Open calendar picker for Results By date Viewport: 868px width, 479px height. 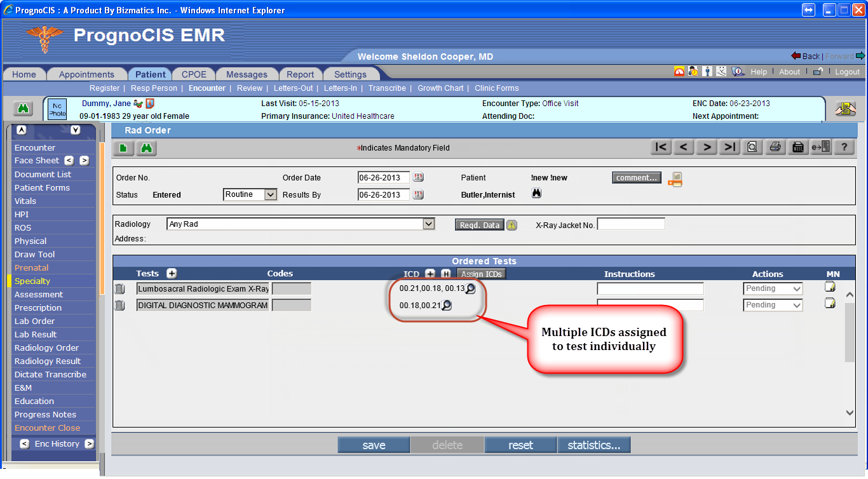pos(418,194)
